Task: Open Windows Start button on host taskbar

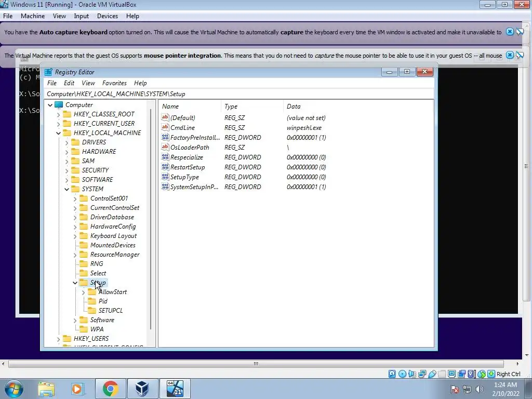Action: point(14,389)
